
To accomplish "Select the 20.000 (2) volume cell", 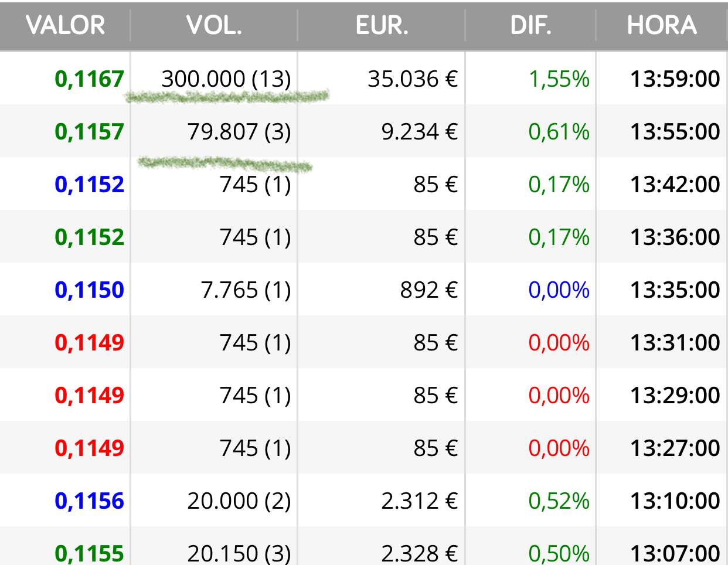I will click(x=239, y=501).
